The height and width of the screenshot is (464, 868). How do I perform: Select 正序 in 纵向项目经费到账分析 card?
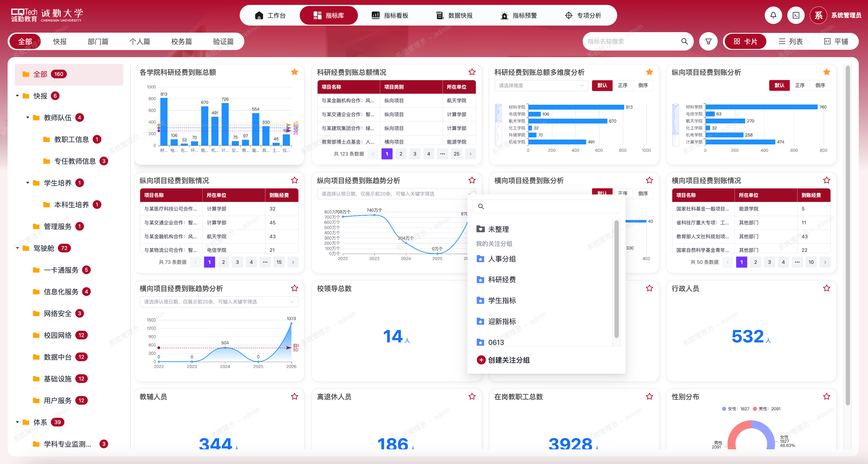(x=800, y=85)
